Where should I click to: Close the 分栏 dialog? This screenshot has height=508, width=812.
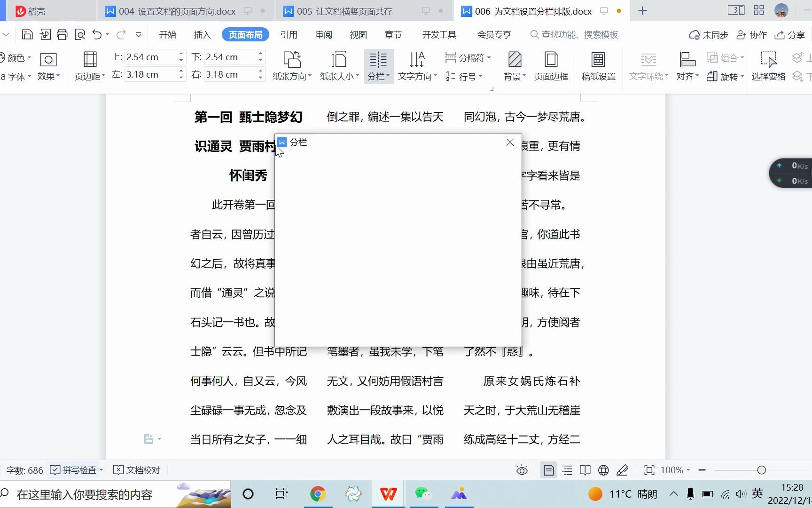pos(510,142)
